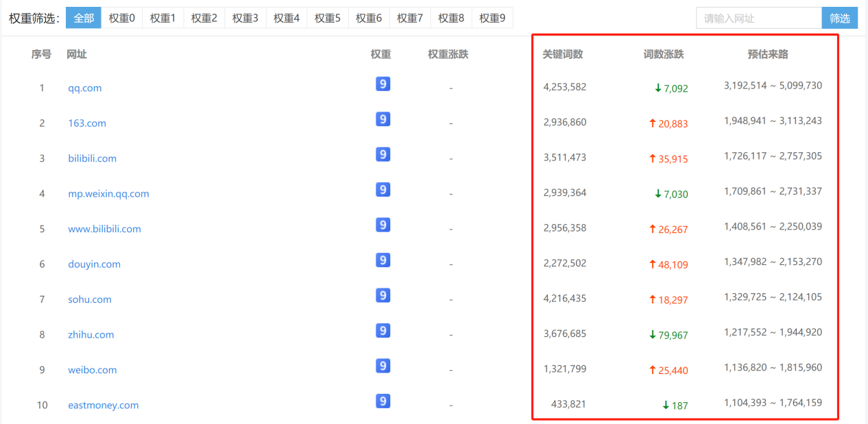Focus the 请输入网址 URL input field

click(759, 18)
